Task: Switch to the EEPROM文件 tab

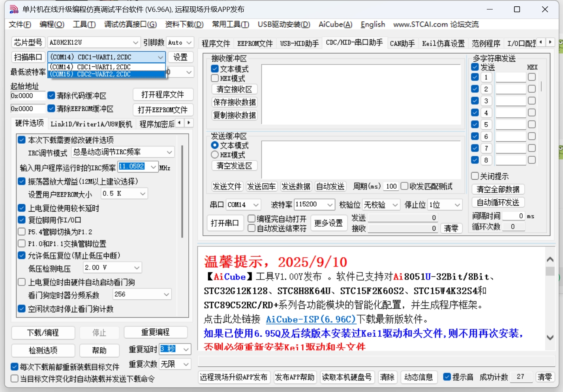Action: pyautogui.click(x=255, y=43)
